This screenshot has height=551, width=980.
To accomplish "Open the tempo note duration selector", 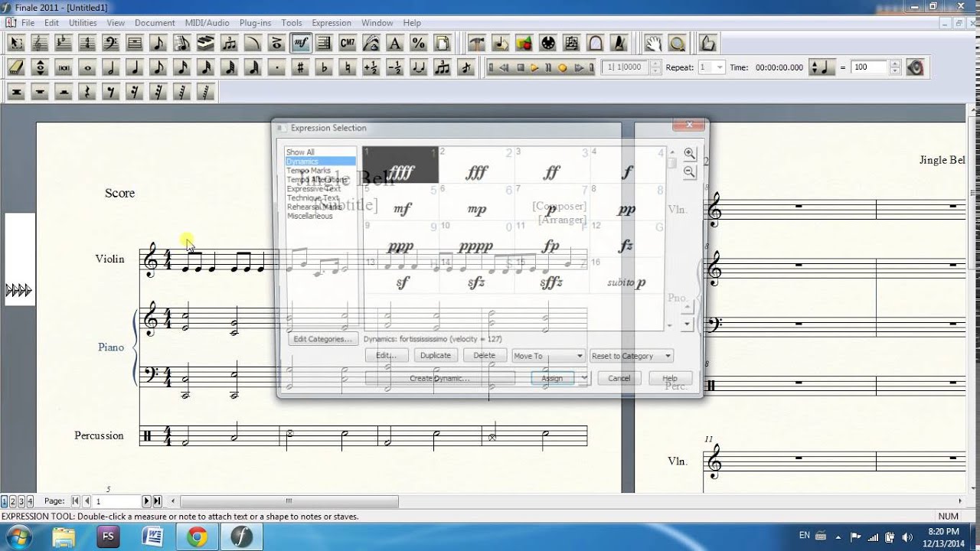I will click(822, 67).
